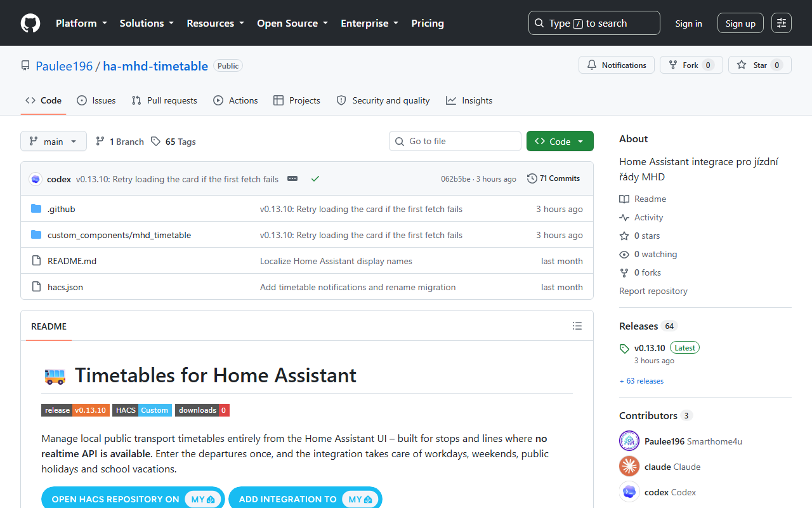
Task: Switch to the Code tab
Action: [x=43, y=100]
